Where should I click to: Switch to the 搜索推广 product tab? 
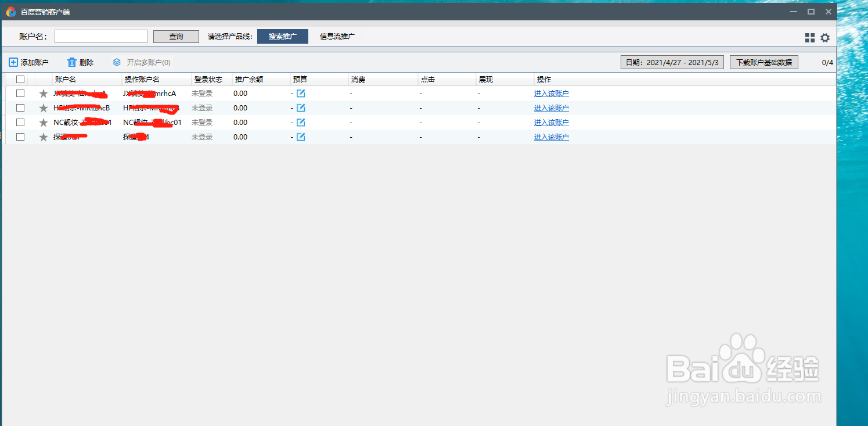coord(283,37)
